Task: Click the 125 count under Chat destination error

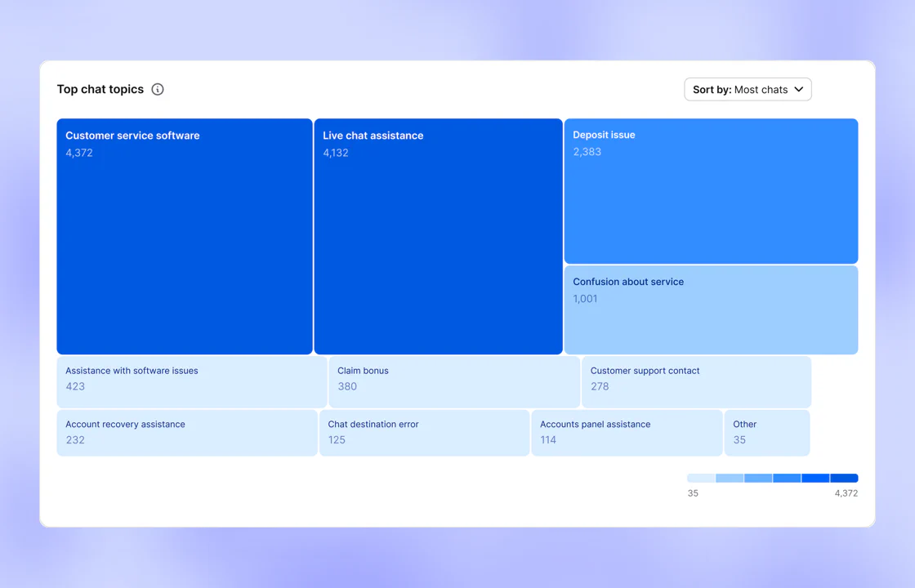Action: 336,440
